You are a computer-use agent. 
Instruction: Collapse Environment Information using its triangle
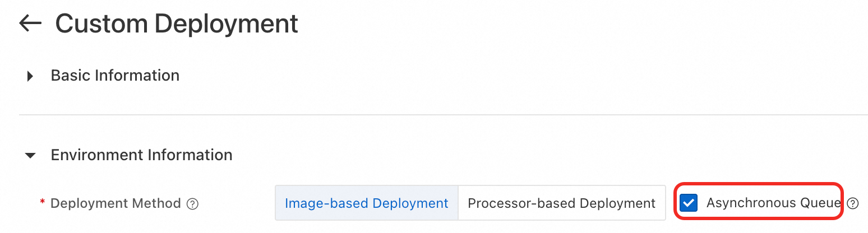tap(31, 155)
